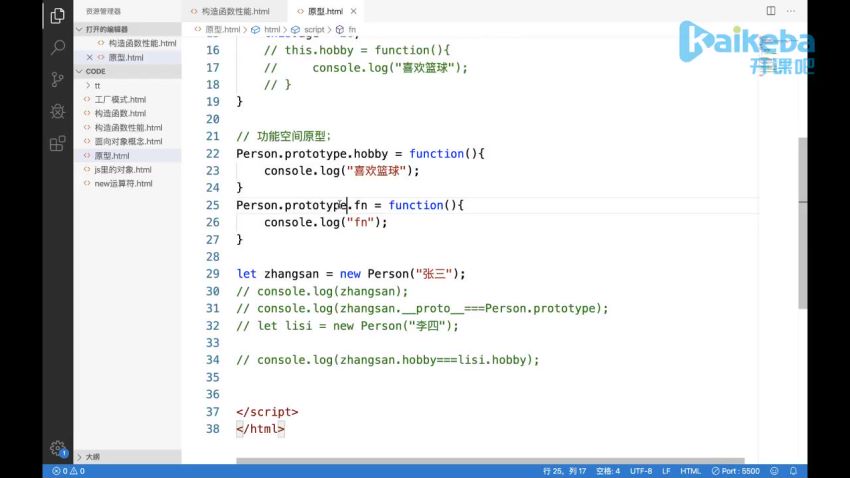Place cursor on Person.prototype.hobby line
The height and width of the screenshot is (478, 850).
pyautogui.click(x=360, y=153)
